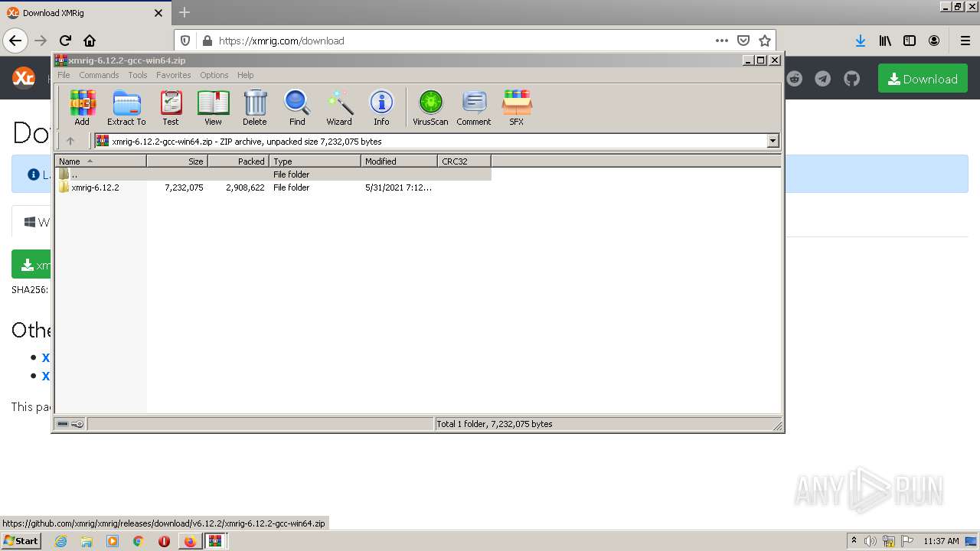Sort file list by Name column

[x=100, y=161]
